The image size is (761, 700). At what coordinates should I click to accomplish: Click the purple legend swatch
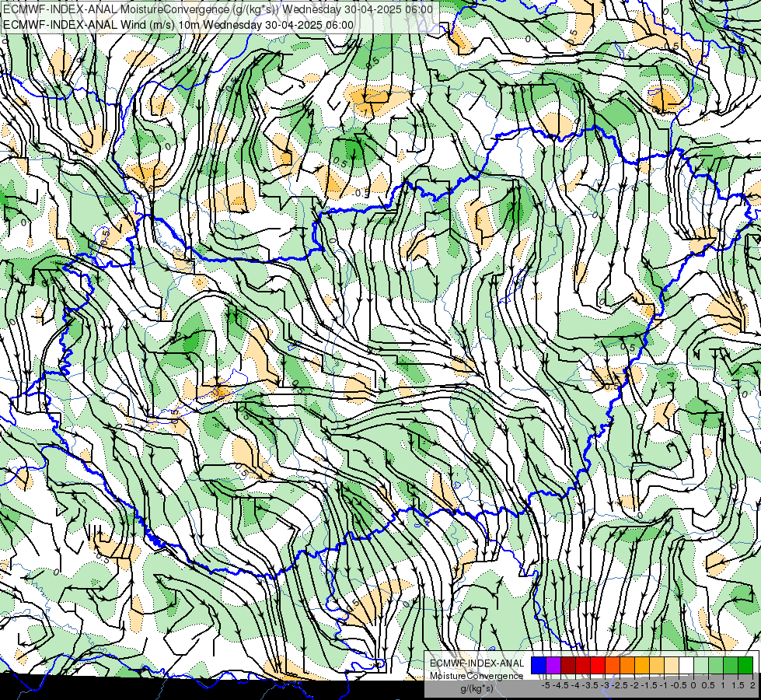click(x=553, y=665)
